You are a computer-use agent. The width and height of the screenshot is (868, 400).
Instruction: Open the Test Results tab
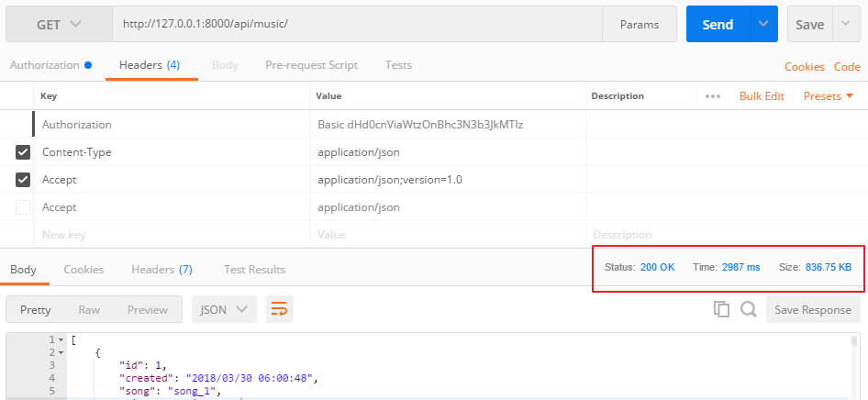(x=255, y=270)
